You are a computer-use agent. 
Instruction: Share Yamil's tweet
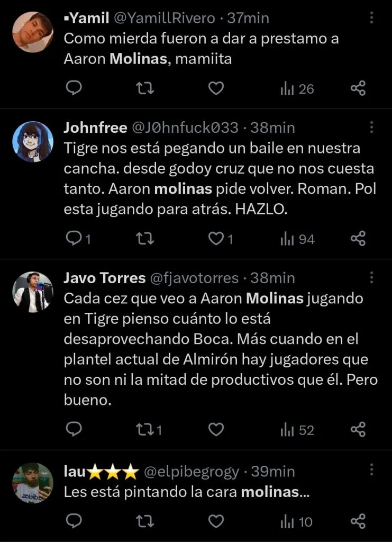(x=358, y=89)
